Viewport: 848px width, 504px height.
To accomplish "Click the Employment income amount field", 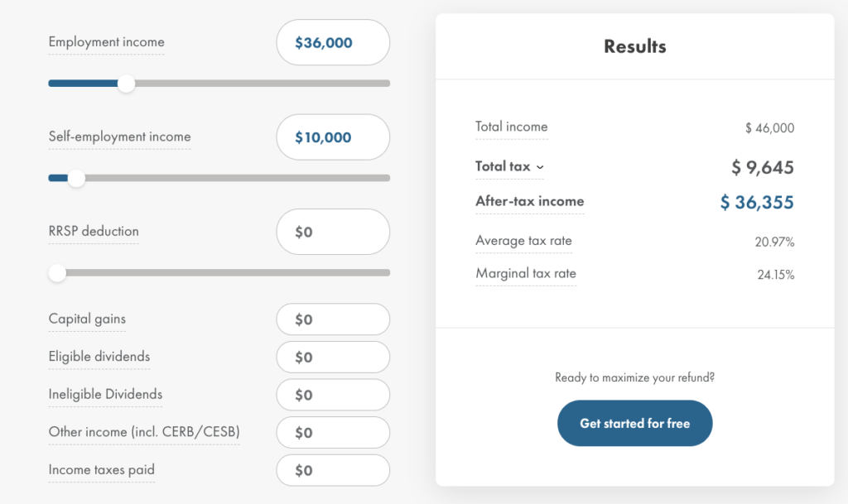I will (x=333, y=43).
